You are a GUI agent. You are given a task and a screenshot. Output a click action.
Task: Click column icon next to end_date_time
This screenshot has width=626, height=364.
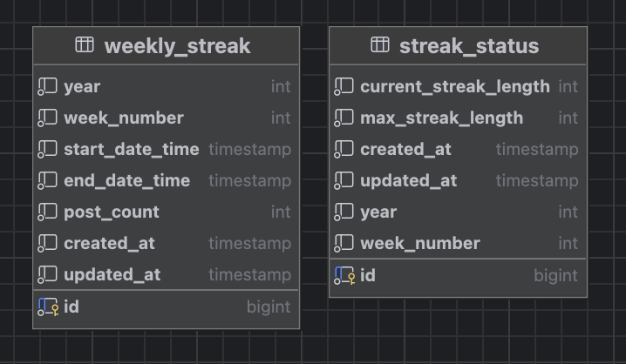[47, 181]
